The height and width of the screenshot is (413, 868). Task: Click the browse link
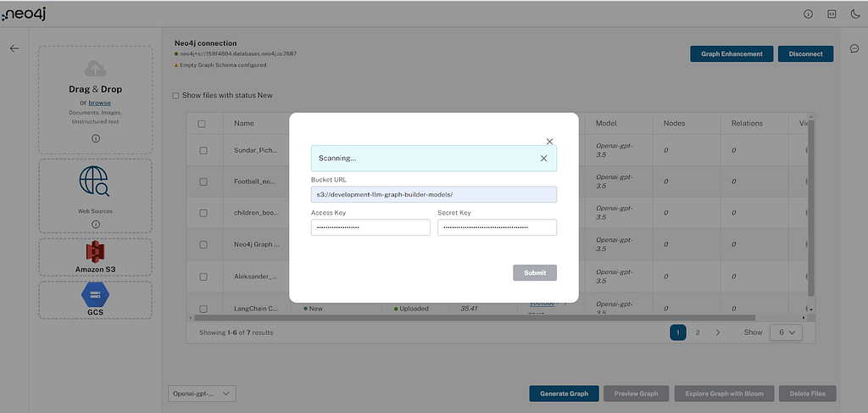[x=100, y=103]
